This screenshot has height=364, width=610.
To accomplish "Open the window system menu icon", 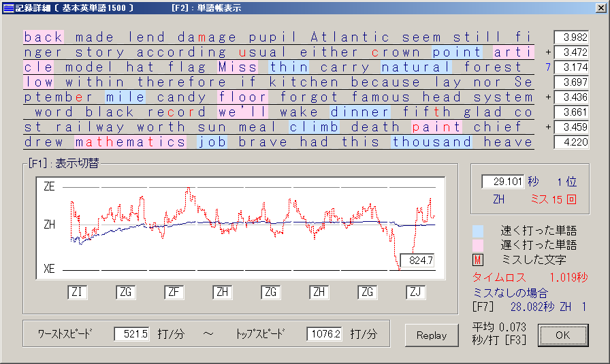I will 8,7.
